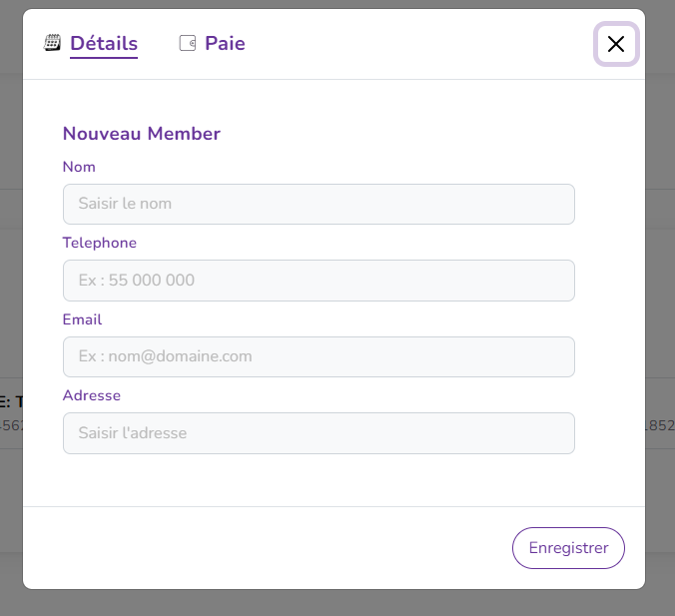Click into the Telephone input box
Image resolution: width=675 pixels, height=616 pixels.
[x=319, y=281]
